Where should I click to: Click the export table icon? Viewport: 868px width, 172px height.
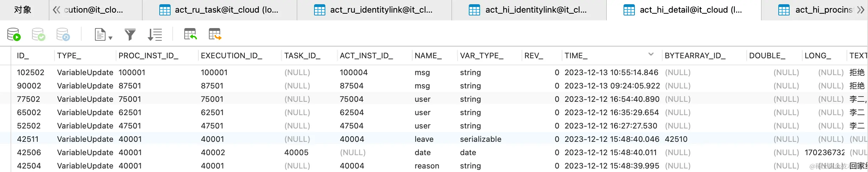(215, 34)
